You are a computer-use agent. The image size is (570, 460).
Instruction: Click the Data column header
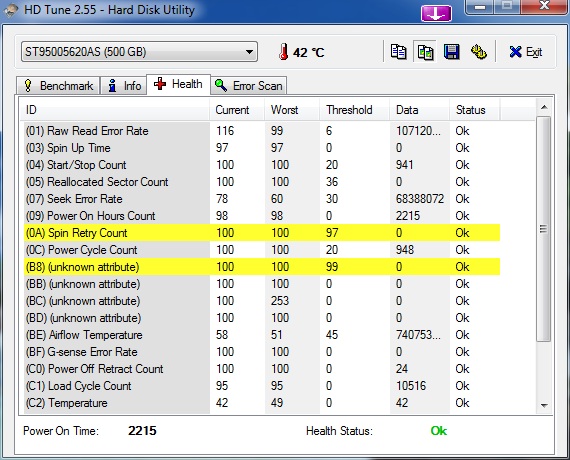(420, 110)
